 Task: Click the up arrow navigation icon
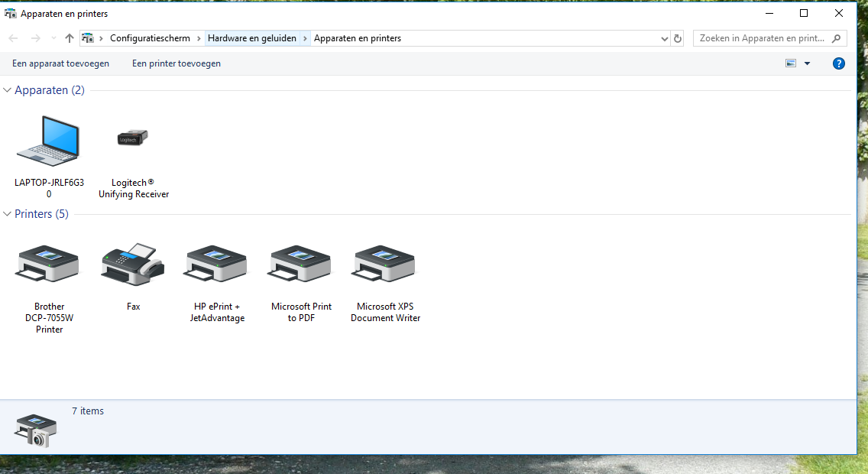(70, 38)
